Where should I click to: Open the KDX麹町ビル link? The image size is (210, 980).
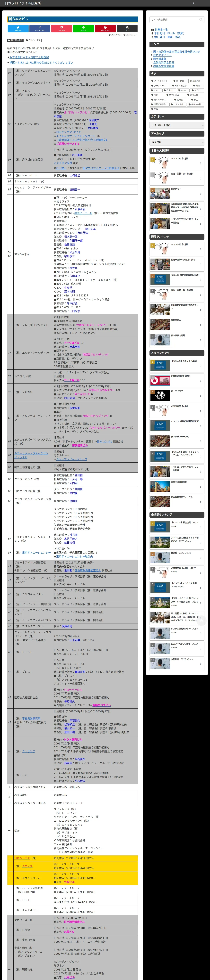coord(73,740)
